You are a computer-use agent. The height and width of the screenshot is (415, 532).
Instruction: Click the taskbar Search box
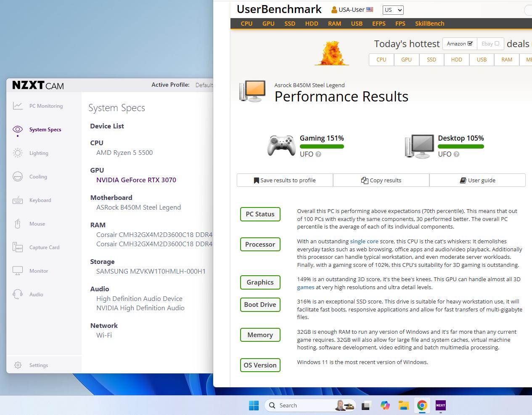pos(310,405)
